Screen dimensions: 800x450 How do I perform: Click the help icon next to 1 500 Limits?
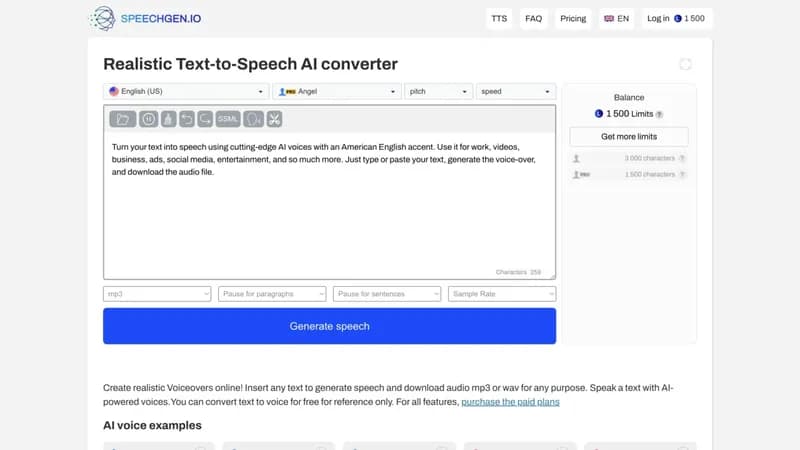coord(659,114)
